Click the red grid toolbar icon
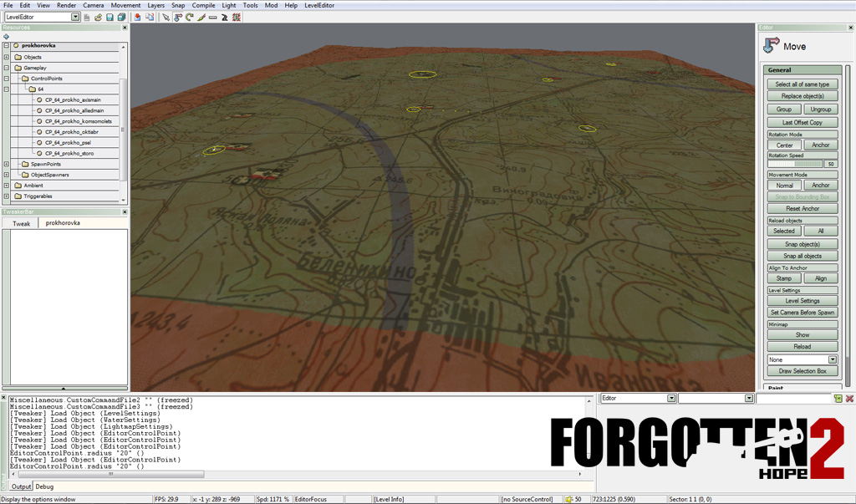This screenshot has width=856, height=504. click(237, 18)
